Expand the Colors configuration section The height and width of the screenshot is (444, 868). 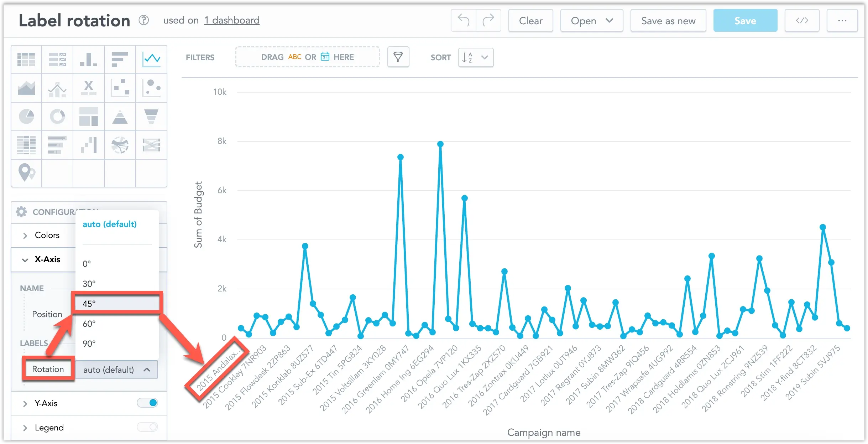[x=47, y=235]
